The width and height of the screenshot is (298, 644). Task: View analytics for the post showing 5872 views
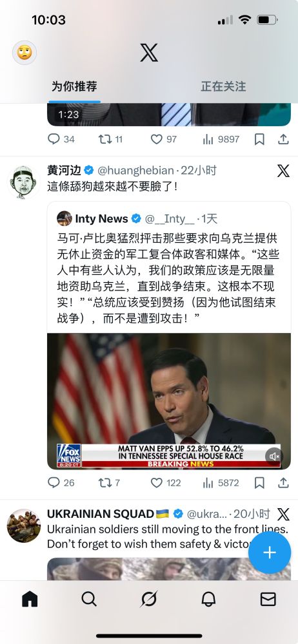point(221,482)
